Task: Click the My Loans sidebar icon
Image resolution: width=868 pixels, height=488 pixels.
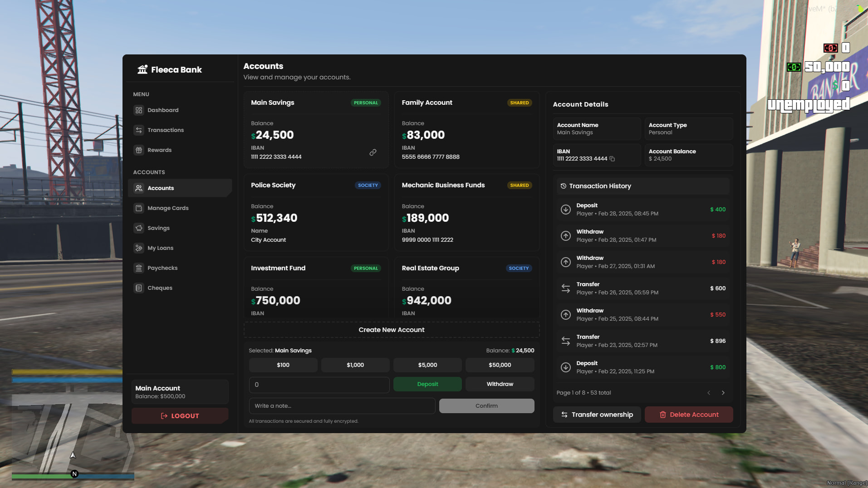Action: pyautogui.click(x=139, y=248)
